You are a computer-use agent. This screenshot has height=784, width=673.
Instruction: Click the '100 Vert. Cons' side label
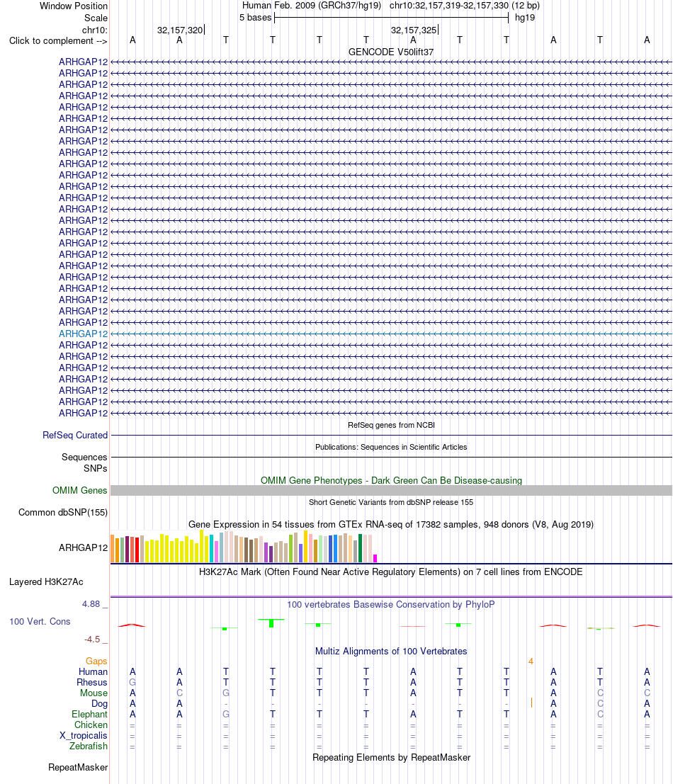click(40, 622)
